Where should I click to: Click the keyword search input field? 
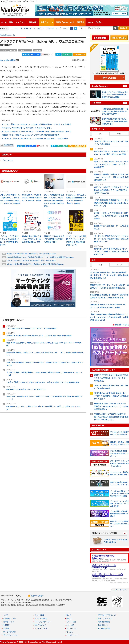click(96, 28)
